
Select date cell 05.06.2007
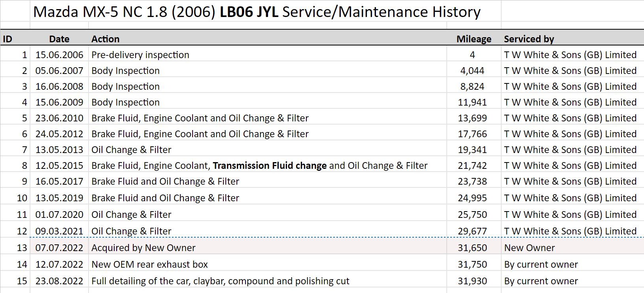pyautogui.click(x=59, y=70)
